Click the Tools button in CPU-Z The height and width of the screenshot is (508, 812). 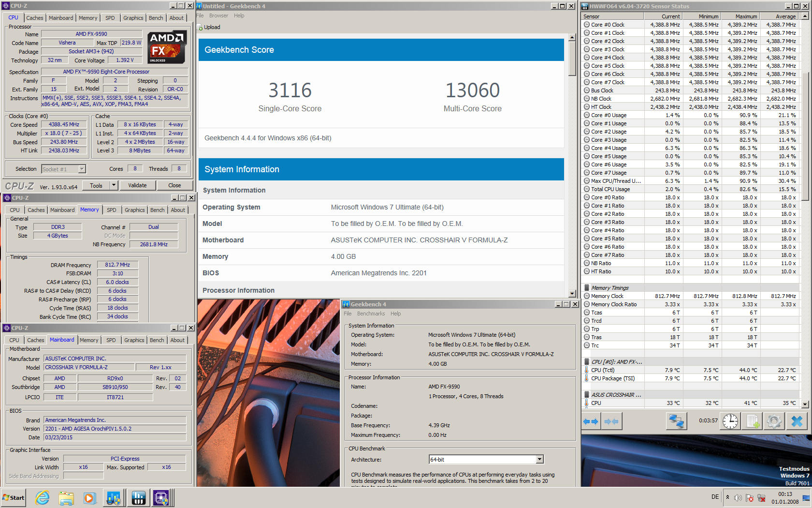pyautogui.click(x=96, y=185)
